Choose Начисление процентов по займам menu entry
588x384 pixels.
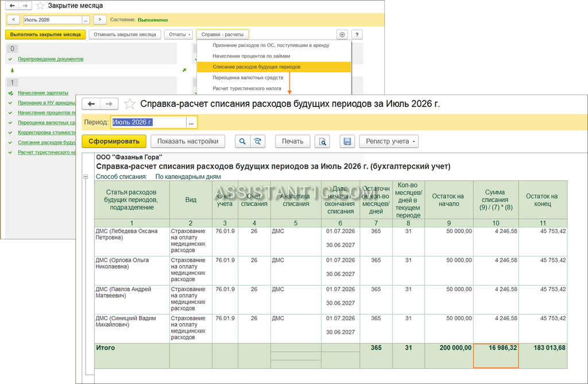tap(274, 56)
